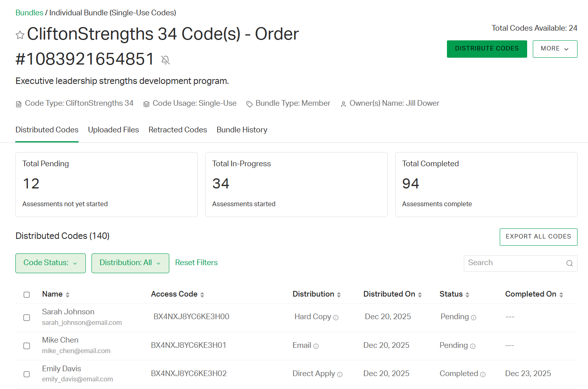This screenshot has height=389, width=588.
Task: Sort by Access Code column arrows
Action: (x=202, y=295)
